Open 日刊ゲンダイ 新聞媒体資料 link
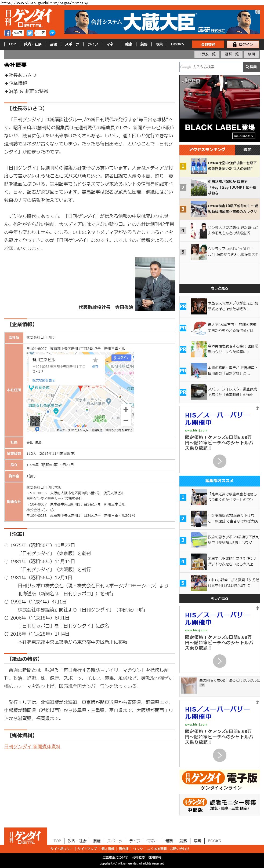 (x=32, y=746)
